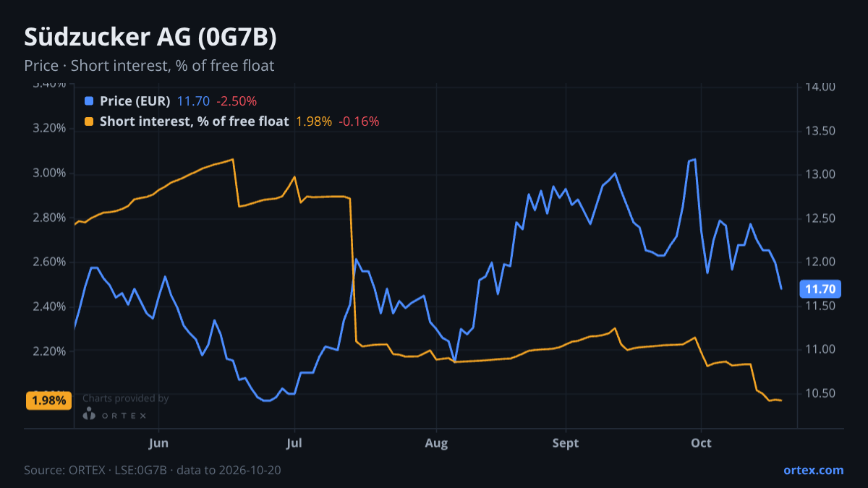
Task: Click the 13.00 right axis label
Action: [820, 174]
